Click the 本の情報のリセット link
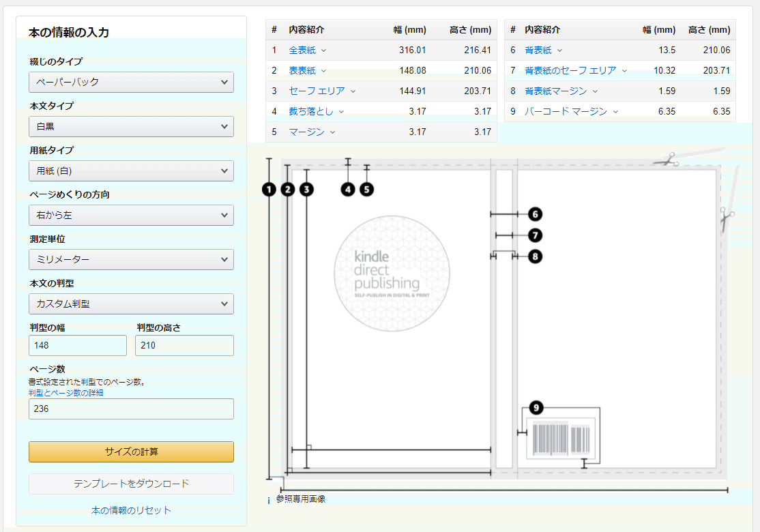This screenshot has height=532, width=760. click(131, 510)
